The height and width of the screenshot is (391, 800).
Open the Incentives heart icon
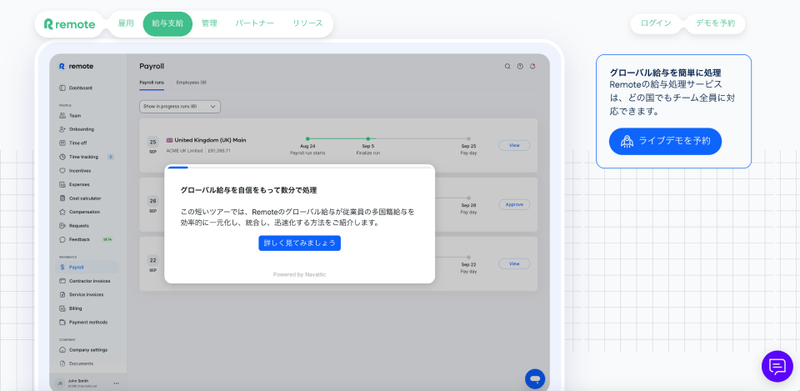(x=62, y=170)
